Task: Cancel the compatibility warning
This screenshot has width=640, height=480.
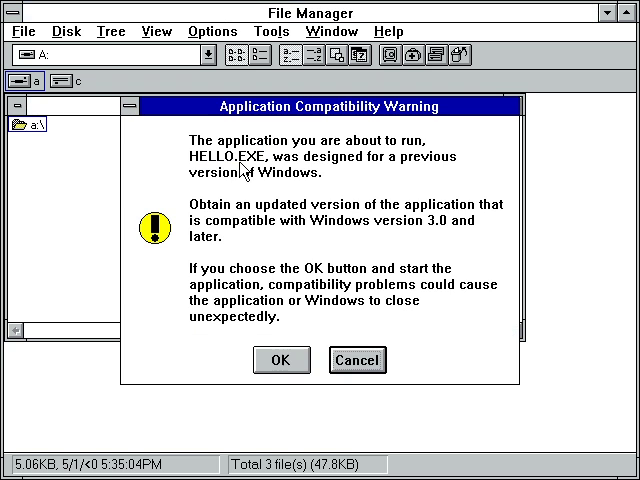Action: (357, 360)
